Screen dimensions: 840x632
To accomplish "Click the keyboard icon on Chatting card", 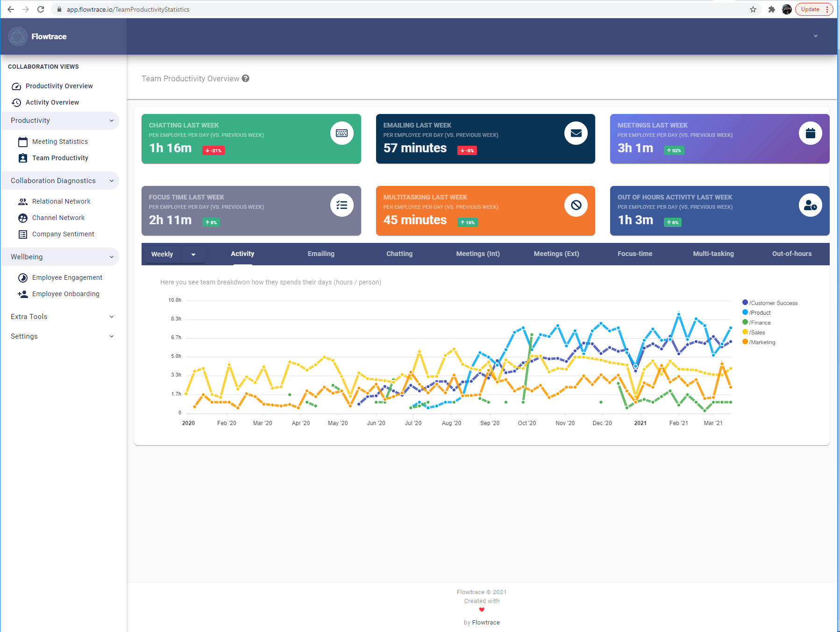I will pos(342,133).
